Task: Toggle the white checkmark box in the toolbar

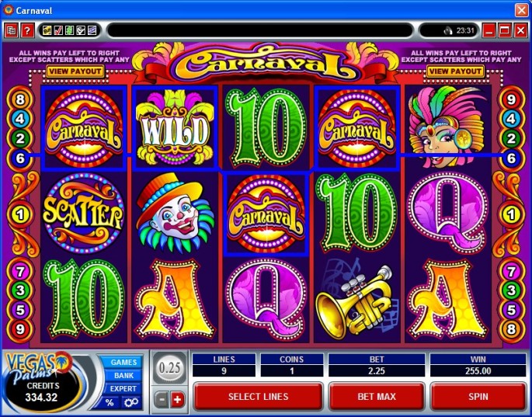Action: point(81,30)
